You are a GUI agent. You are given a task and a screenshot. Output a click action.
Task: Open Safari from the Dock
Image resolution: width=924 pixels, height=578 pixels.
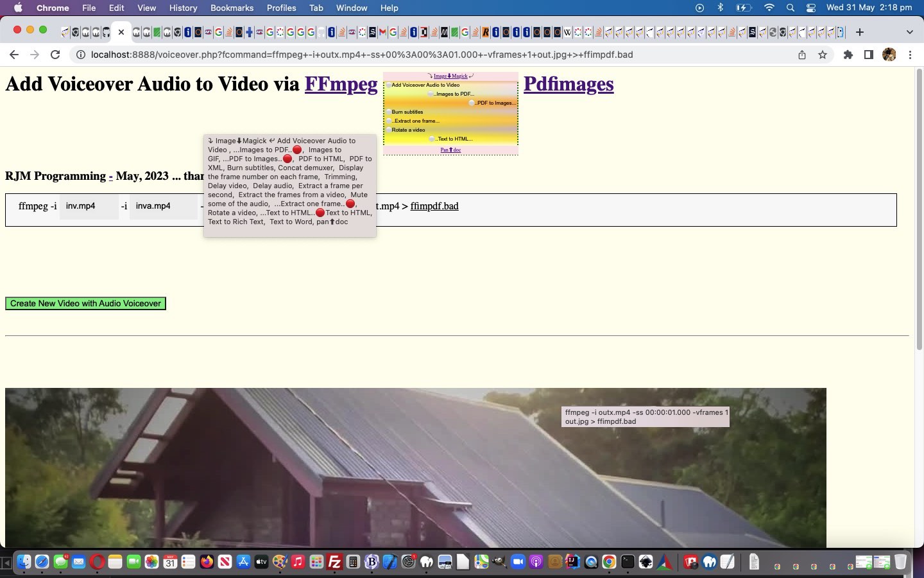tap(42, 562)
